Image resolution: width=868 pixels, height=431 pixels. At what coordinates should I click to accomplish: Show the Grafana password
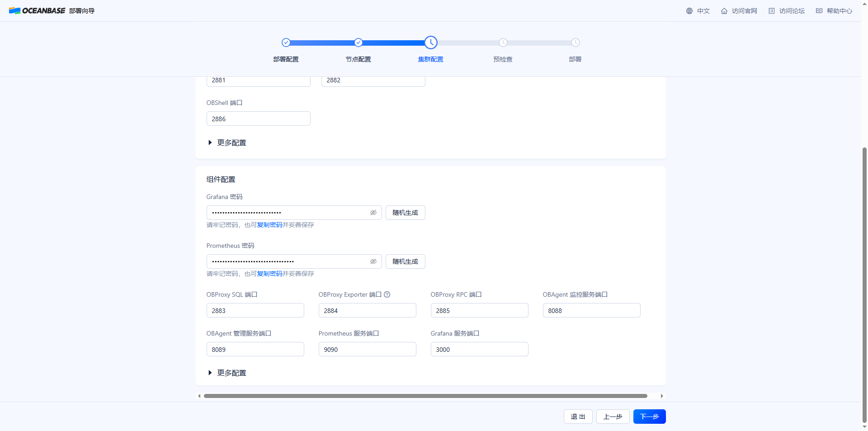pyautogui.click(x=373, y=213)
